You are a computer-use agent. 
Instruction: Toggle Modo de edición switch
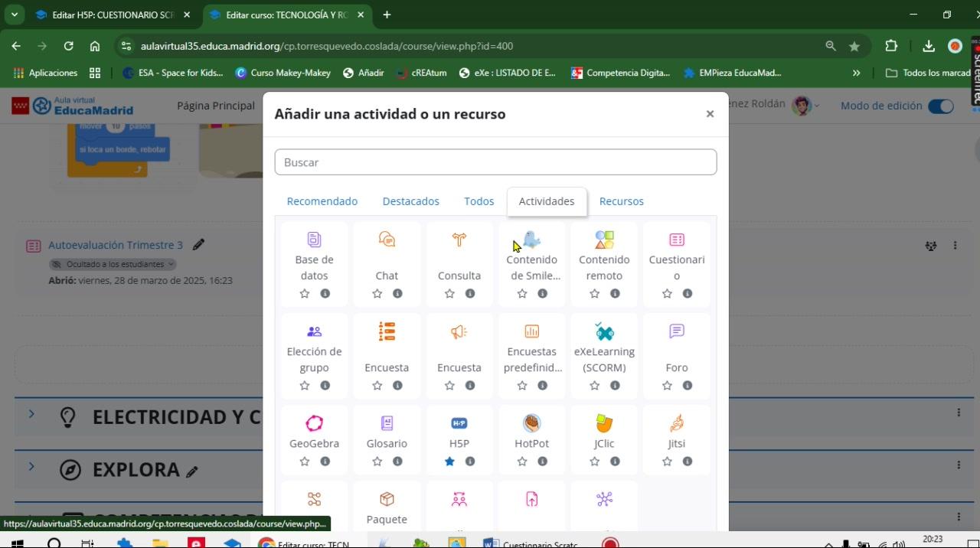(941, 106)
